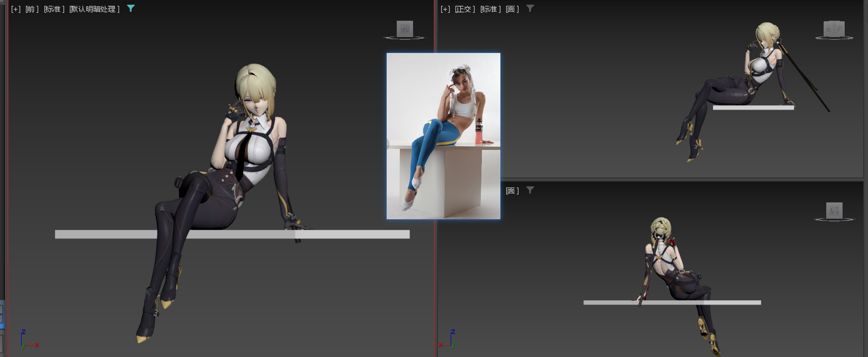The image size is (868, 357).
Task: Click the [标准] label in the orthographic viewport
Action: pyautogui.click(x=490, y=9)
